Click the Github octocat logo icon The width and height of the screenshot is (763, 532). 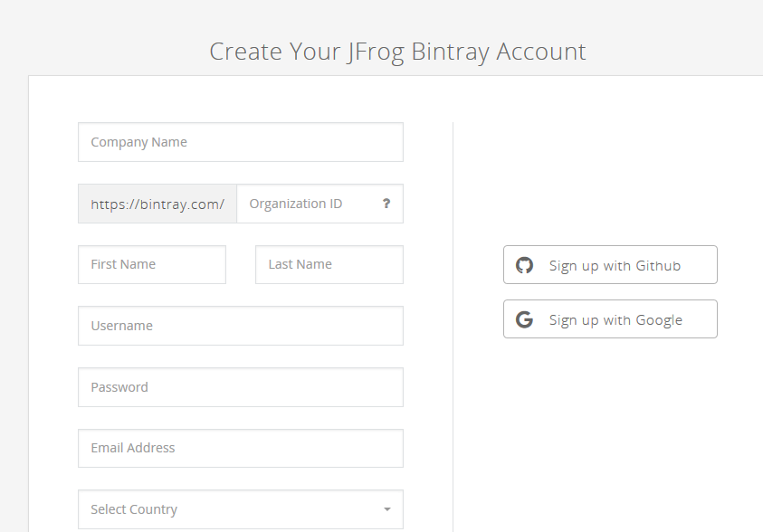pyautogui.click(x=524, y=265)
